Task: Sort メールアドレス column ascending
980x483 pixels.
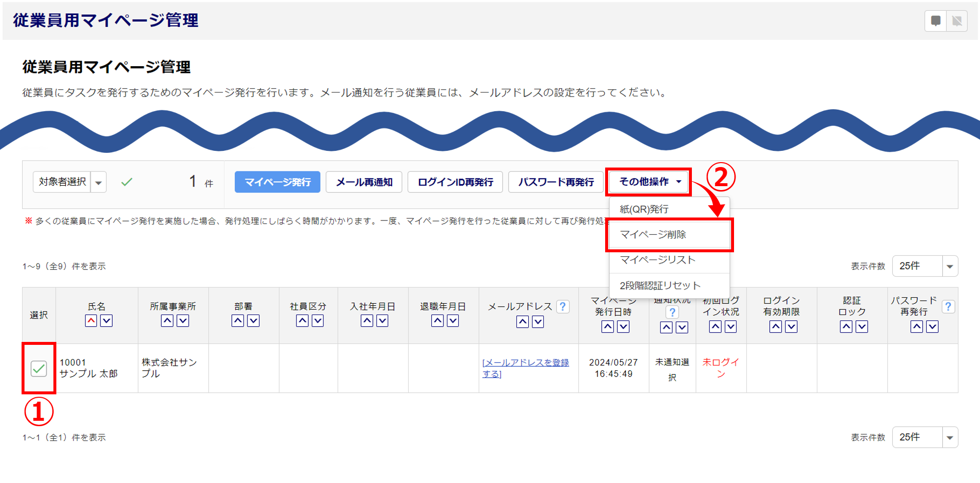Action: coord(523,322)
